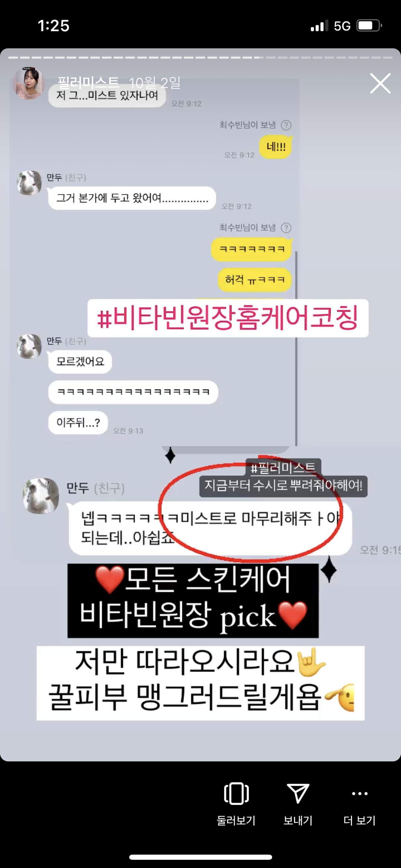Click the question mark beside first 최수빈님이 보냄

286,125
